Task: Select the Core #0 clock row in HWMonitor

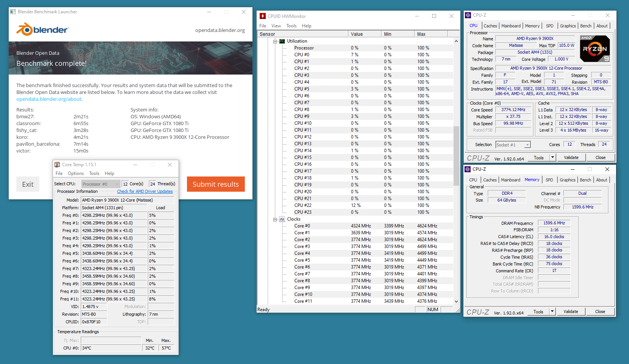Action: (355, 226)
